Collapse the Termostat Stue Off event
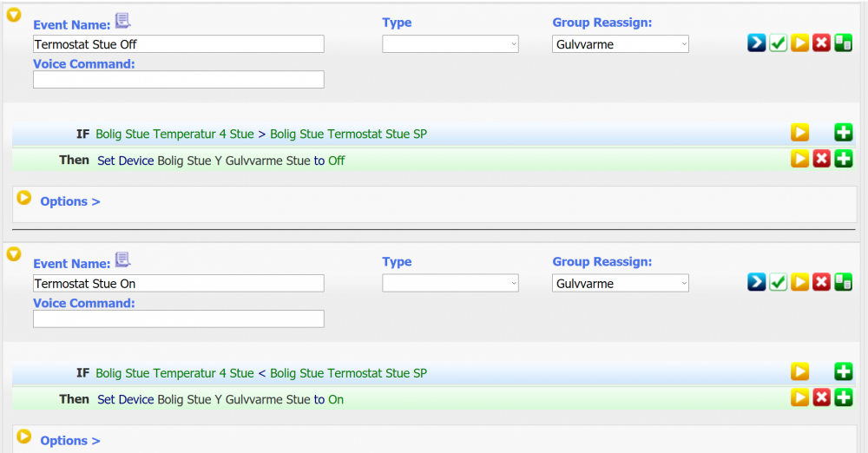The image size is (868, 453). [x=14, y=15]
